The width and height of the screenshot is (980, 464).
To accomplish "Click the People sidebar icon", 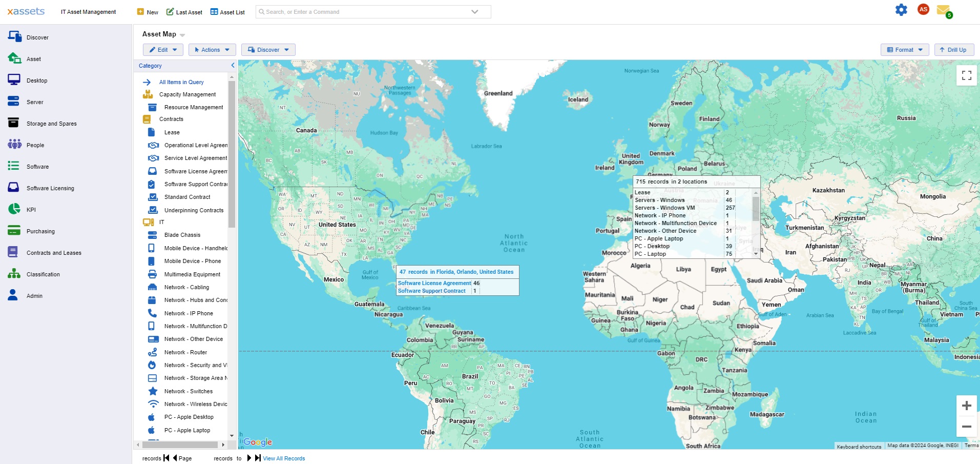I will click(14, 144).
